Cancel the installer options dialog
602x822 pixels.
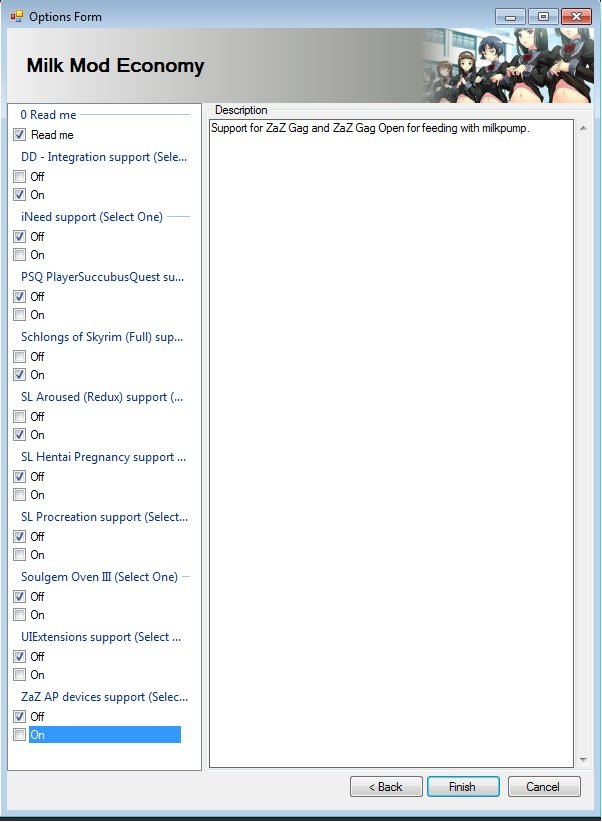click(544, 787)
